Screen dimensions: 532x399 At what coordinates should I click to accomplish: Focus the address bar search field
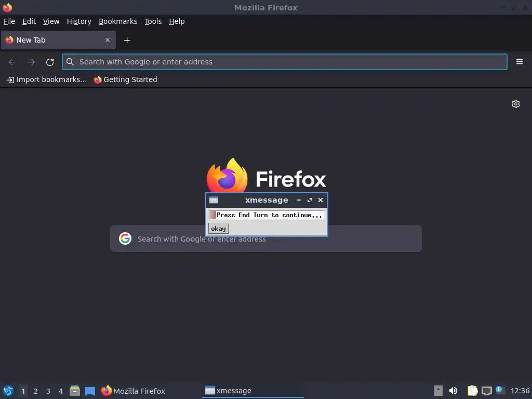point(285,62)
